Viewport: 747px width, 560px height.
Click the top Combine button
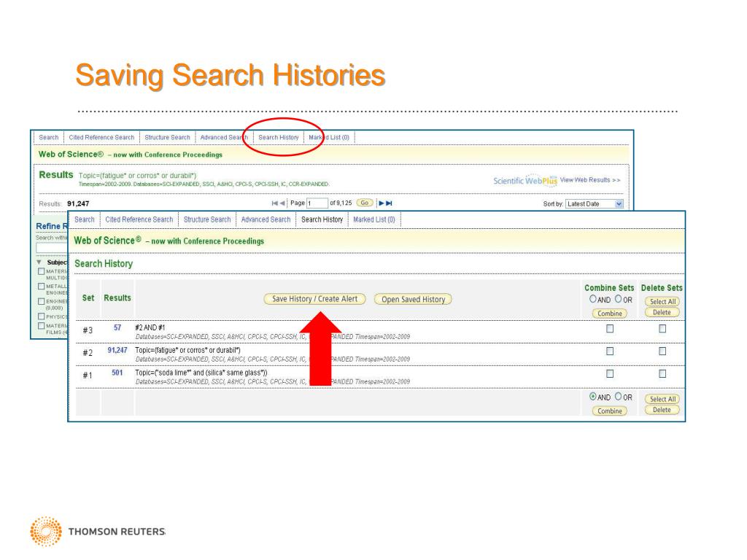610,314
